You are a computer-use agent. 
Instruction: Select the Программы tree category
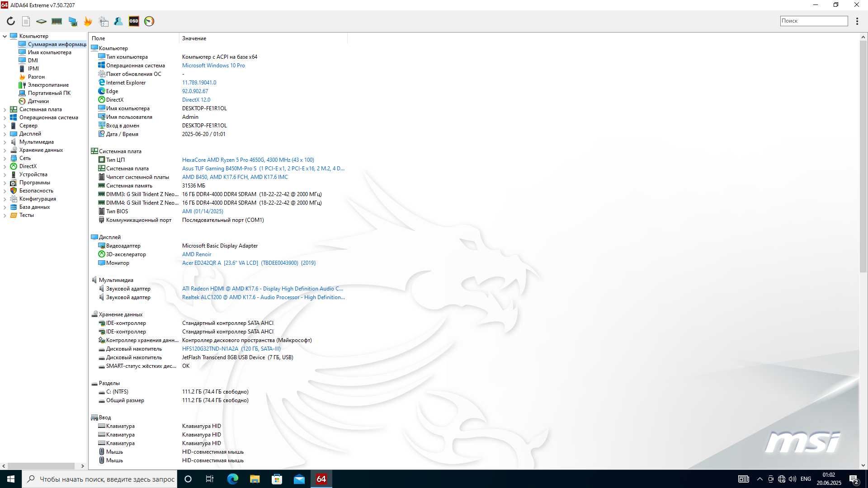[30, 183]
